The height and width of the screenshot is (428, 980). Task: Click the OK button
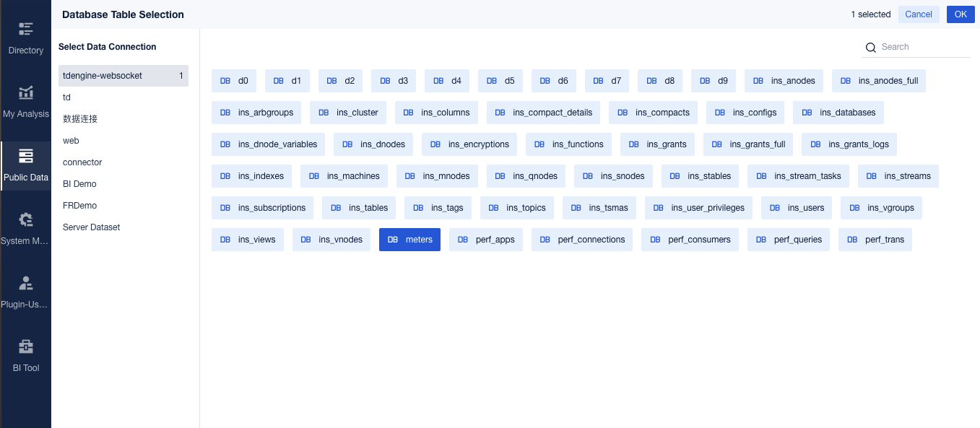[961, 14]
